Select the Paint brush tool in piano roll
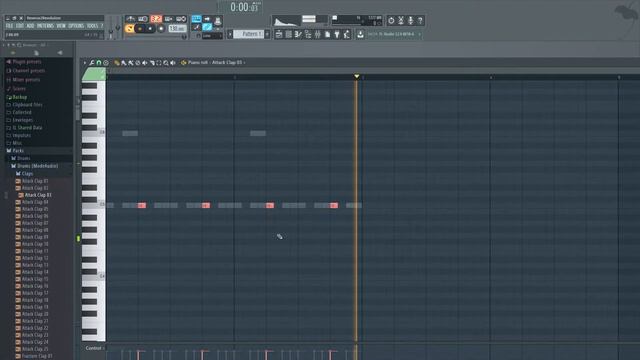 [124, 62]
